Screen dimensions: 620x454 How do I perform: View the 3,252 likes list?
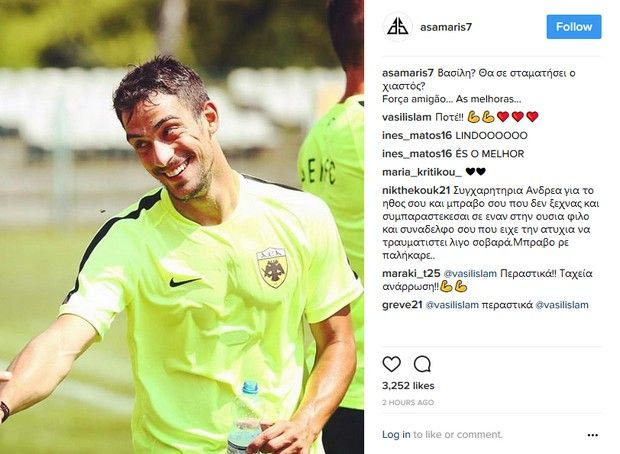408,386
